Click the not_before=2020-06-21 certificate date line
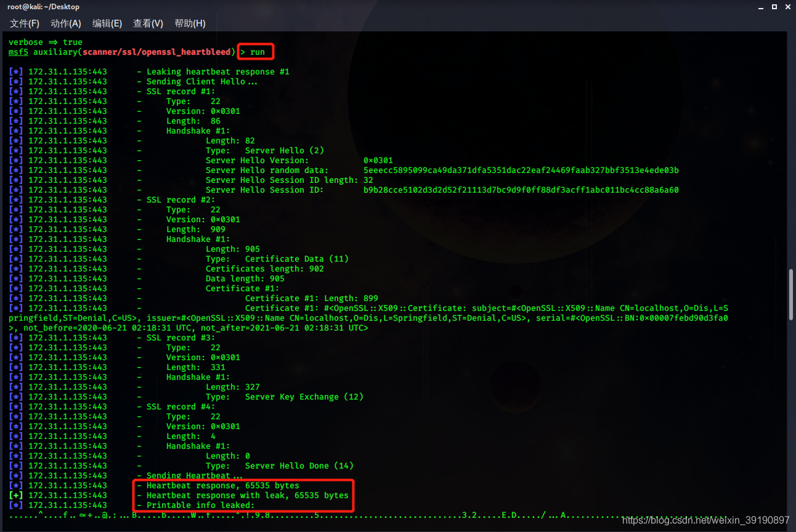This screenshot has width=796, height=532. 189,328
